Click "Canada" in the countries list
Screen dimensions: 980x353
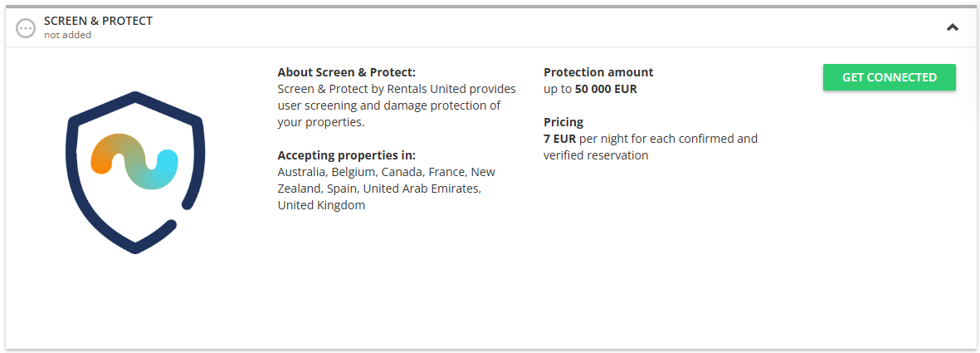(x=402, y=172)
